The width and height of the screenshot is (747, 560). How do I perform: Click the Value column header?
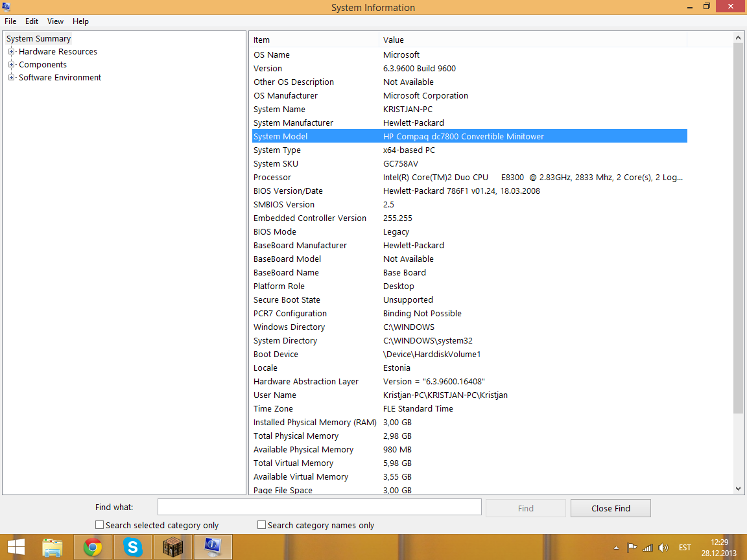(533, 40)
